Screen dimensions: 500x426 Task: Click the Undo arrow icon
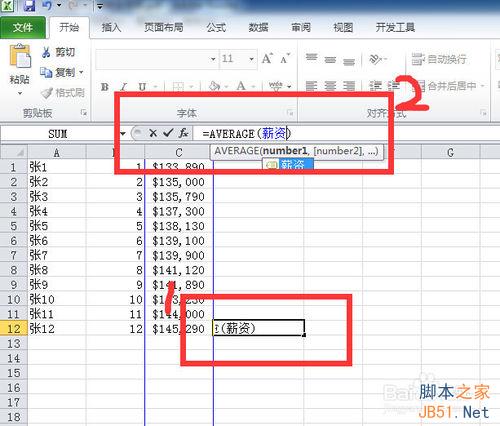pyautogui.click(x=47, y=5)
